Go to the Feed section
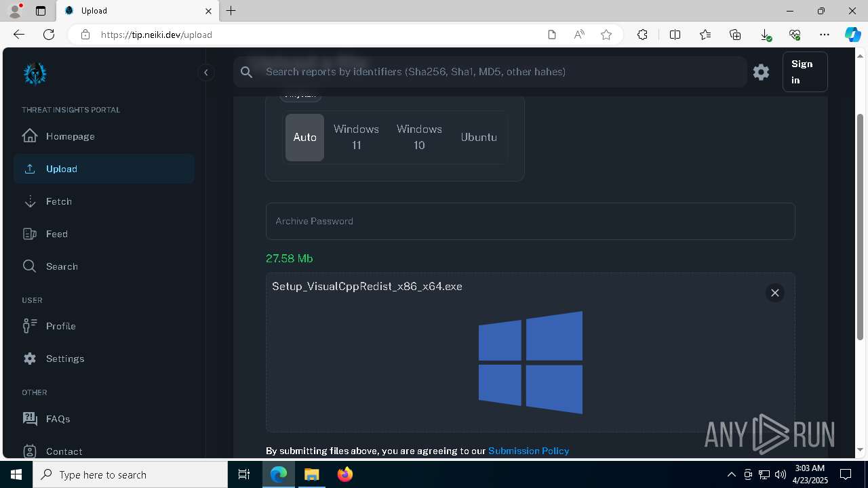This screenshot has width=868, height=488. click(x=104, y=234)
